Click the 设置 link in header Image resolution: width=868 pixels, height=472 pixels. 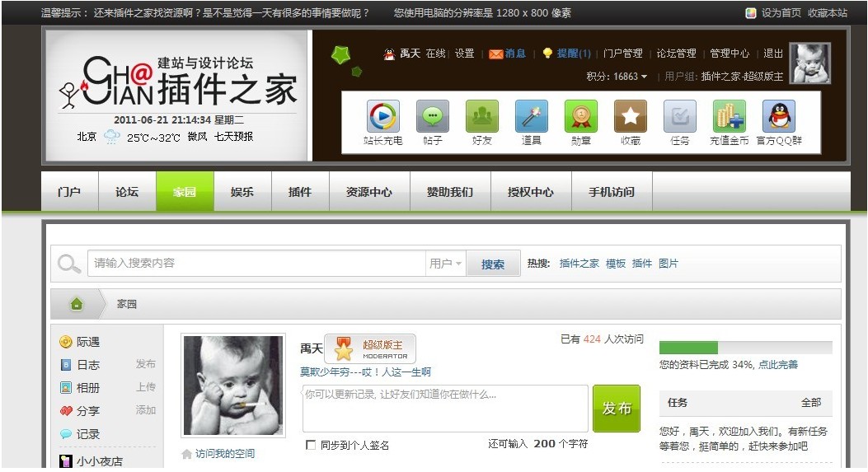464,53
